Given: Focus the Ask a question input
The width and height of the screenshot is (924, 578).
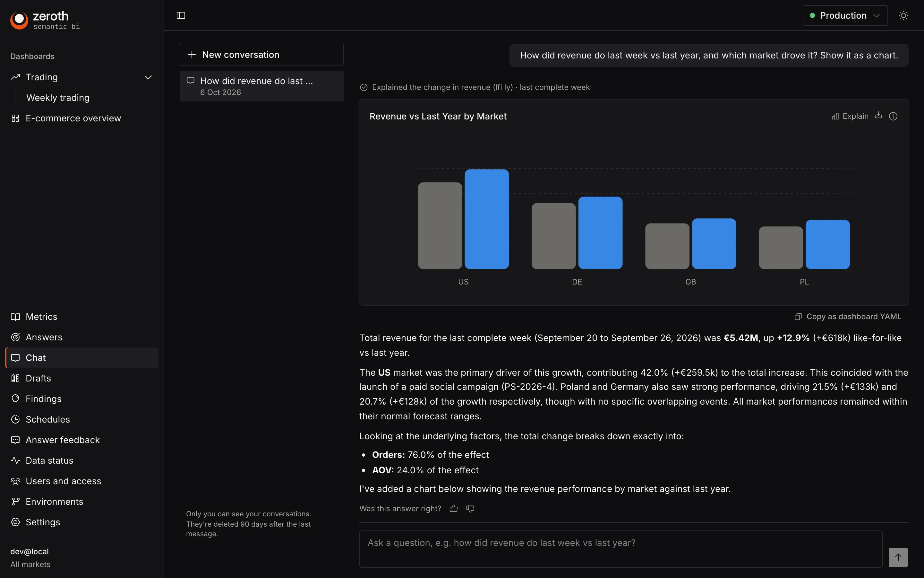Looking at the screenshot, I should coord(621,549).
